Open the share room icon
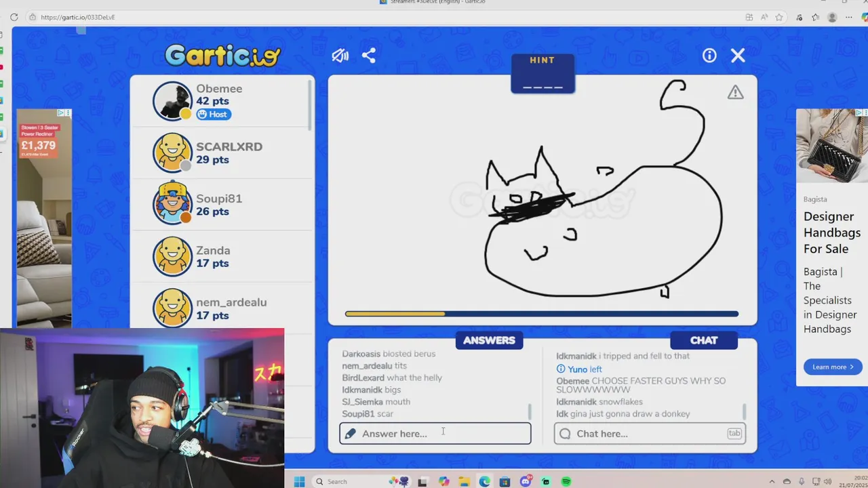The width and height of the screenshot is (868, 488). click(369, 56)
